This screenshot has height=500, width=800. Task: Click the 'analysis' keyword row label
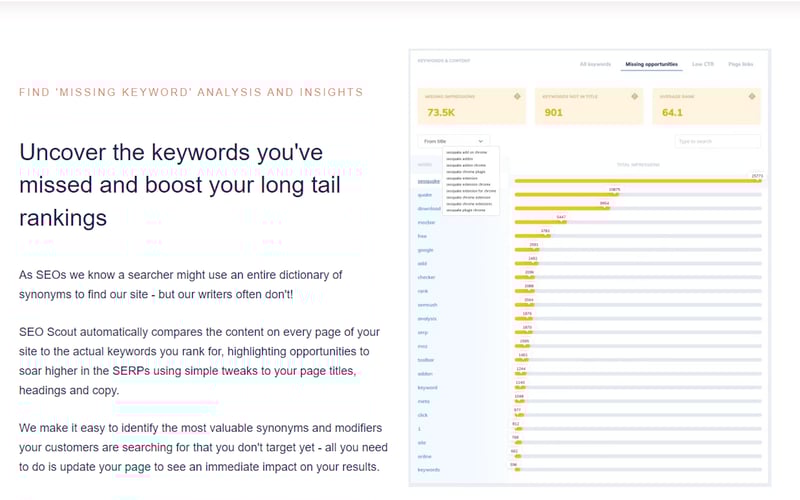point(427,318)
